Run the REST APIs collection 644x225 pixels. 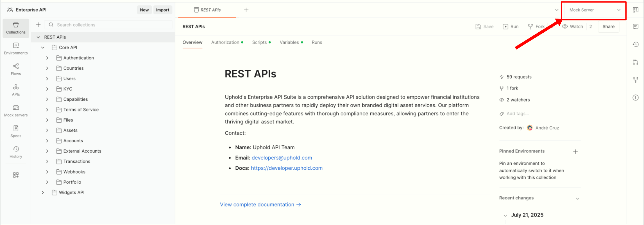coord(511,26)
